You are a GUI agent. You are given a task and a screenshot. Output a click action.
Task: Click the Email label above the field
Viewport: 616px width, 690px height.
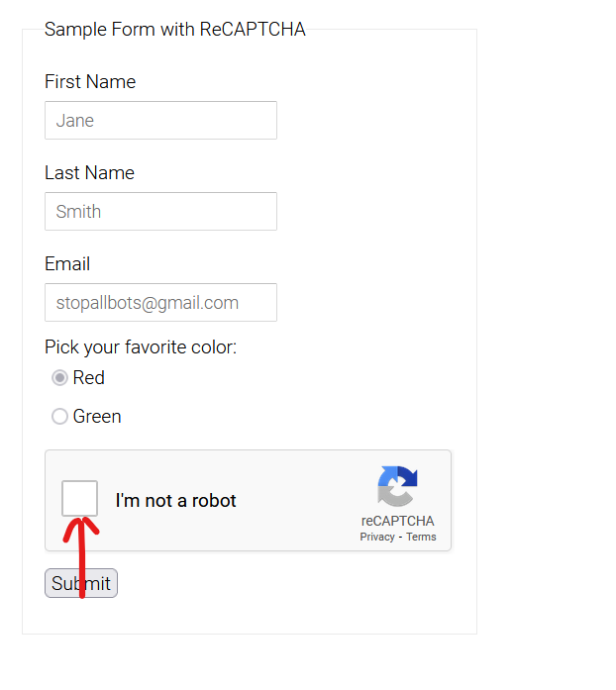pos(67,264)
